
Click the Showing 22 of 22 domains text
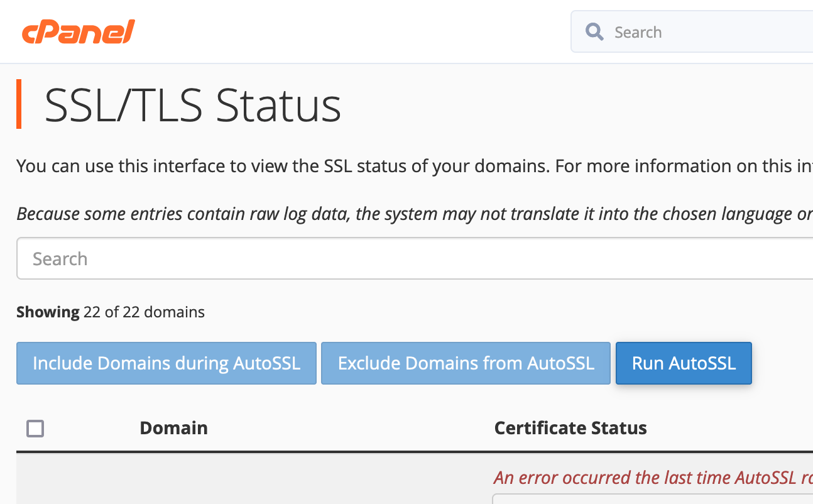(111, 312)
